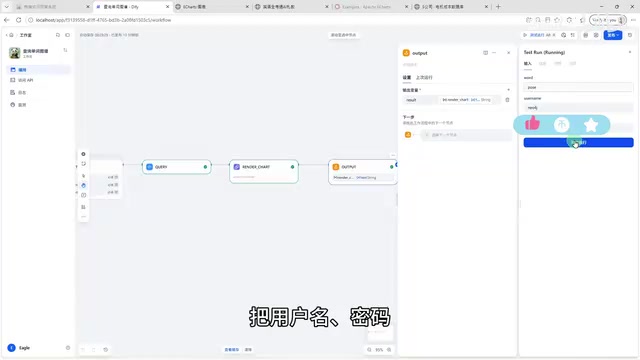Open the add node tool on canvas toolbar
The width and height of the screenshot is (640, 360).
(x=83, y=154)
